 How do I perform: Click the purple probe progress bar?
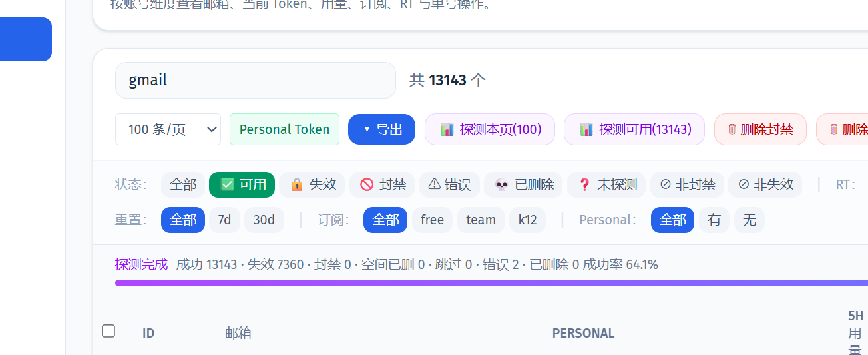point(491,283)
